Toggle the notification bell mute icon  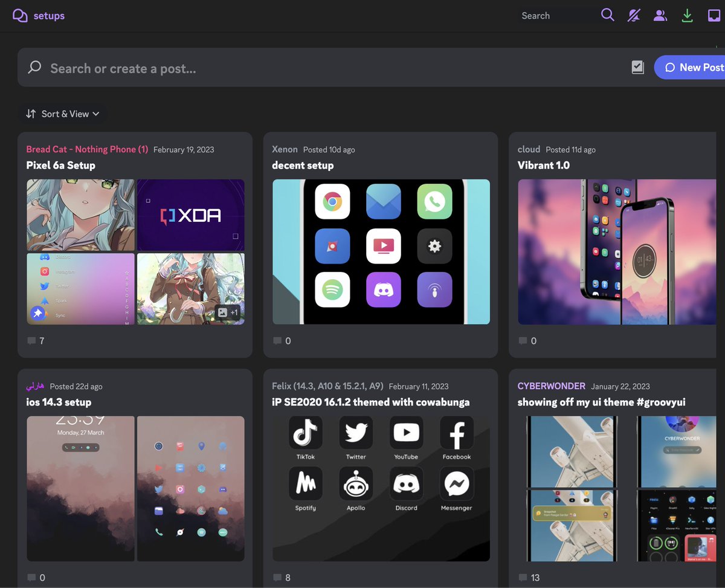click(634, 16)
